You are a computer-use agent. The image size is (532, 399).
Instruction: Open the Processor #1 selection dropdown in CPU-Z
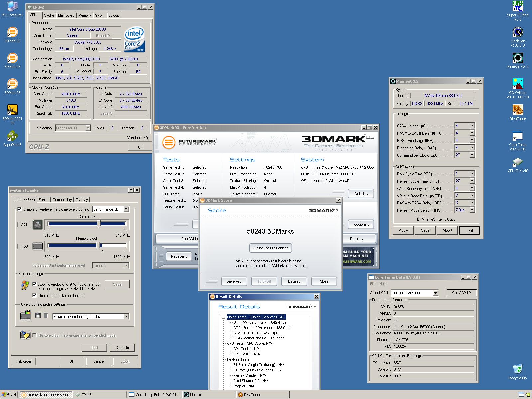(88, 128)
